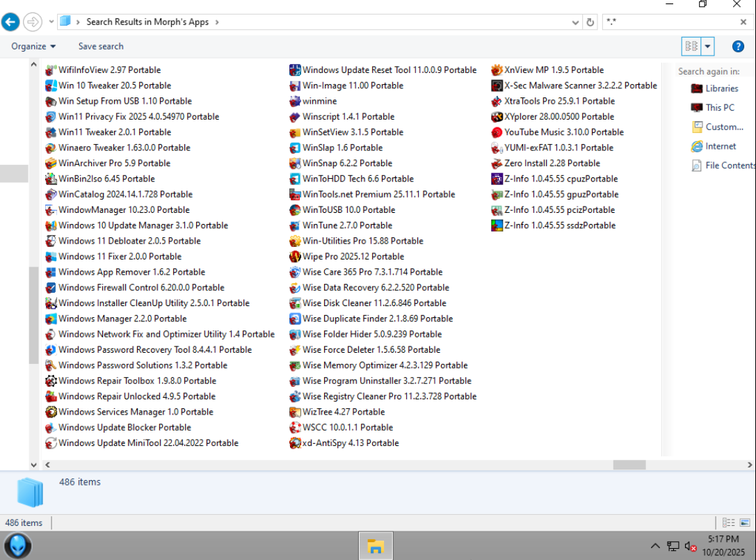Click the WinCatalog 2024.14.1.728 icon
756x560 pixels.
pos(51,194)
